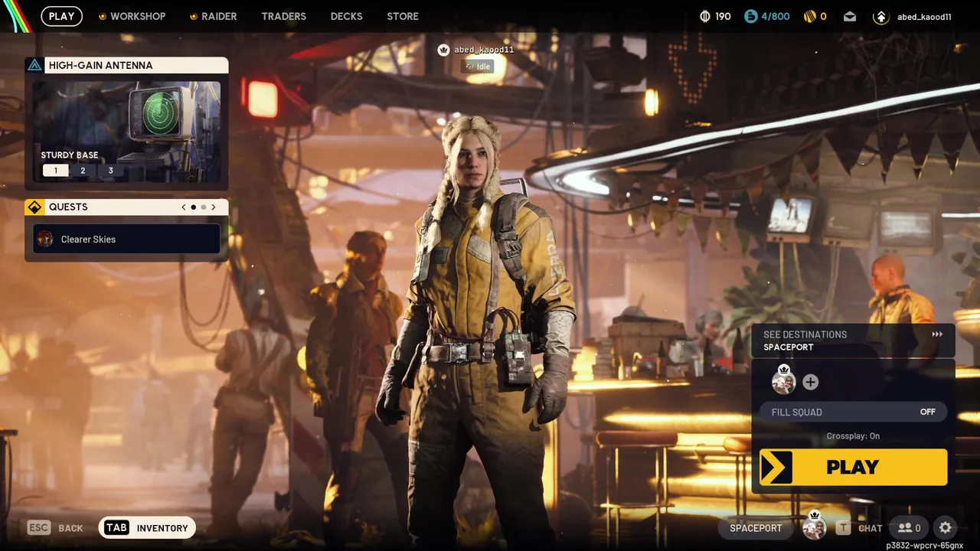The width and height of the screenshot is (980, 551).
Task: Select Sturdy Base step 3
Action: 110,171
